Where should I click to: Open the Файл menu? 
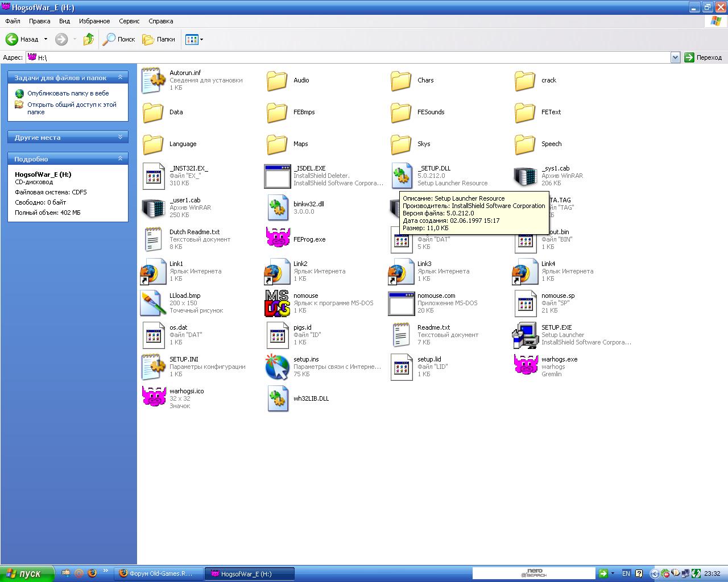[13, 21]
